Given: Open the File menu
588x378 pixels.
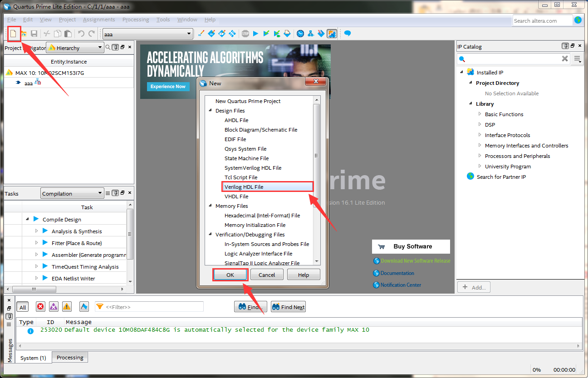Looking at the screenshot, I should 12,20.
